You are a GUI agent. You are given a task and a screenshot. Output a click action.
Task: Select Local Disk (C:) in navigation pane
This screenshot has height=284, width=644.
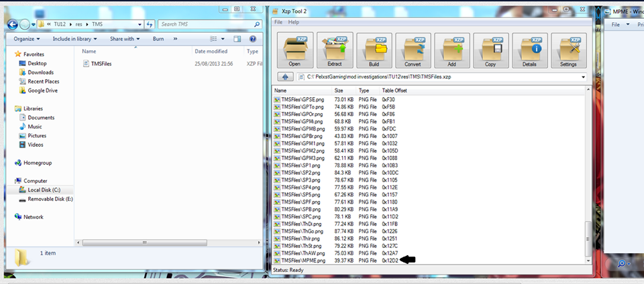pyautogui.click(x=44, y=190)
